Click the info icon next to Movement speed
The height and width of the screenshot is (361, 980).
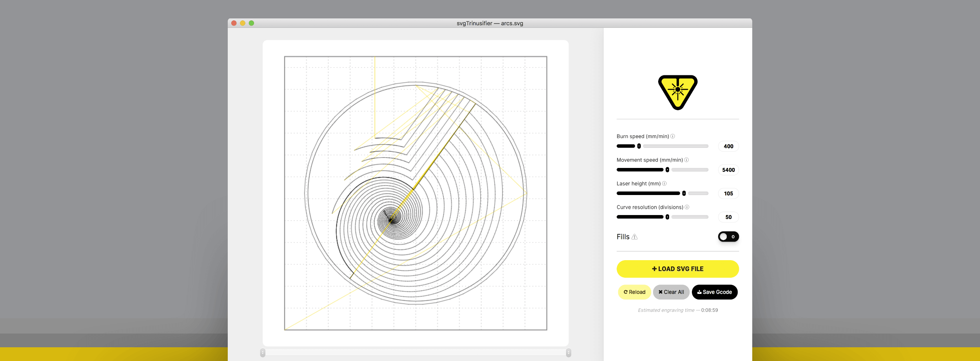coord(686,160)
